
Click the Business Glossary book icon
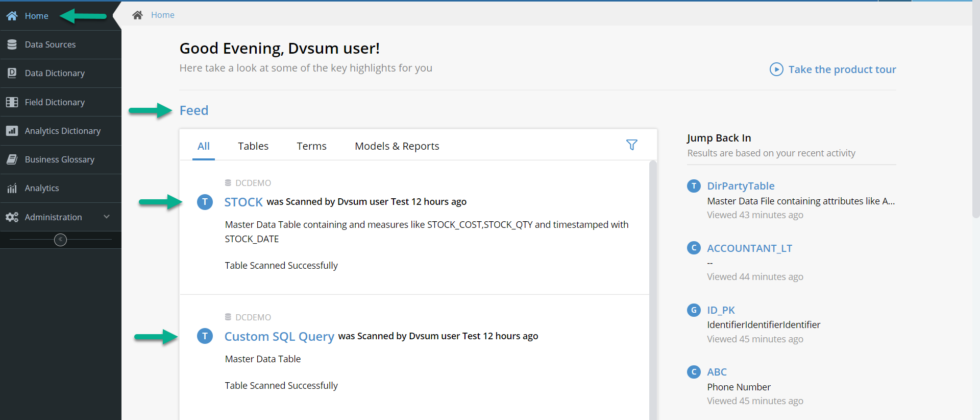(12, 159)
